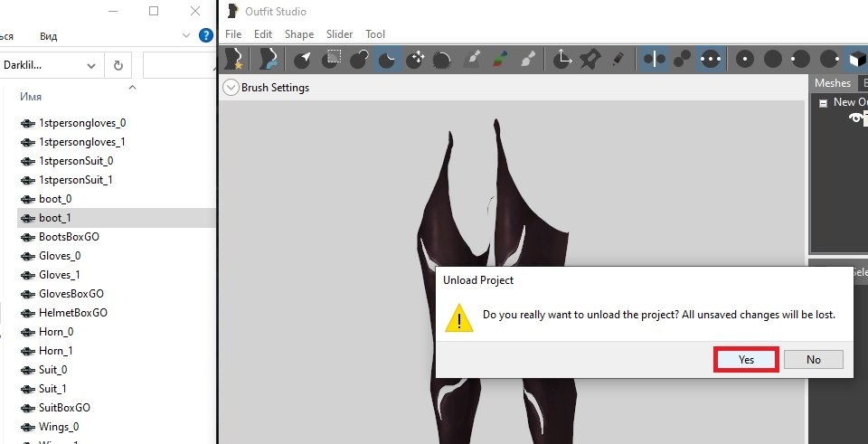Select the Inflate brush tool
This screenshot has width=868, height=444.
[359, 60]
